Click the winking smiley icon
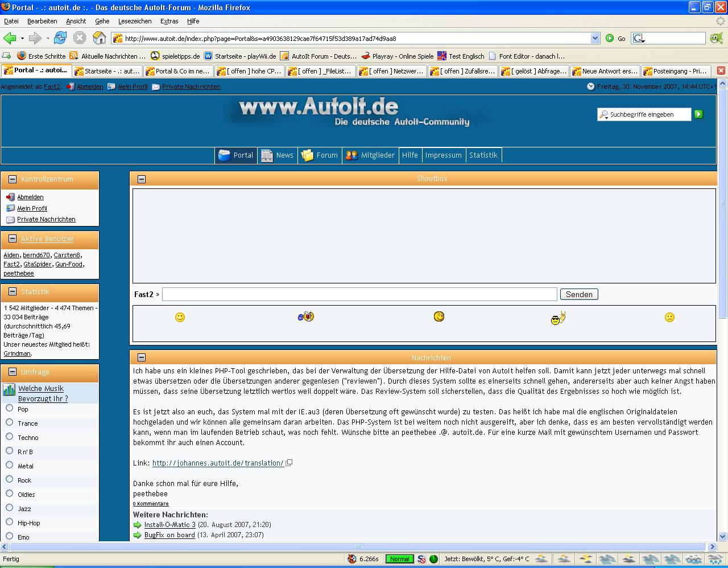The width and height of the screenshot is (728, 568). pos(439,316)
